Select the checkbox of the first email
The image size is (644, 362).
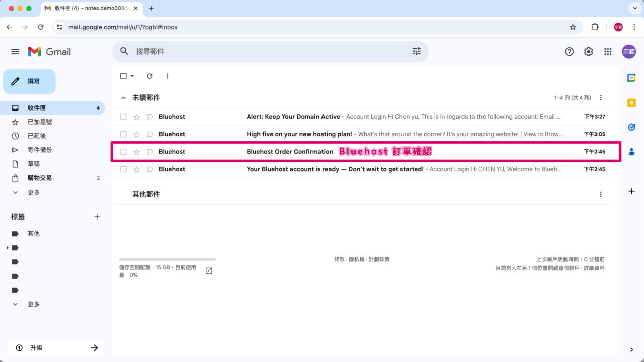pyautogui.click(x=123, y=116)
